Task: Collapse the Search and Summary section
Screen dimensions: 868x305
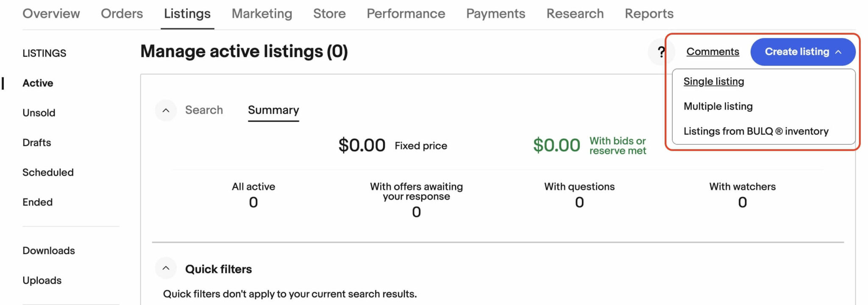Action: click(x=166, y=110)
